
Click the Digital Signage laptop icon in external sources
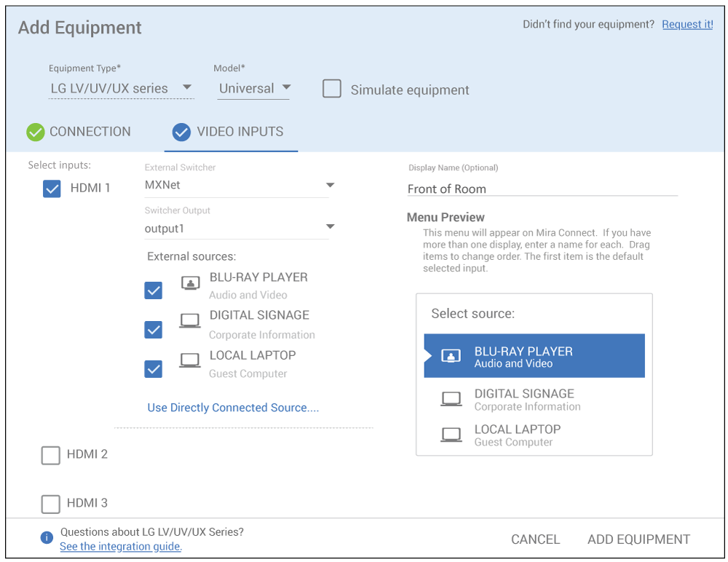(x=190, y=321)
